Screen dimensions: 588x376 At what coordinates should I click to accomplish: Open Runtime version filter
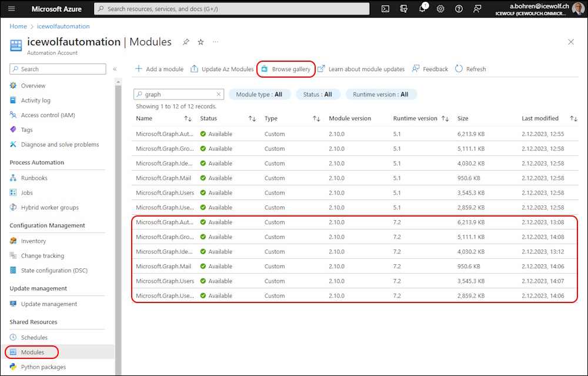pos(380,95)
